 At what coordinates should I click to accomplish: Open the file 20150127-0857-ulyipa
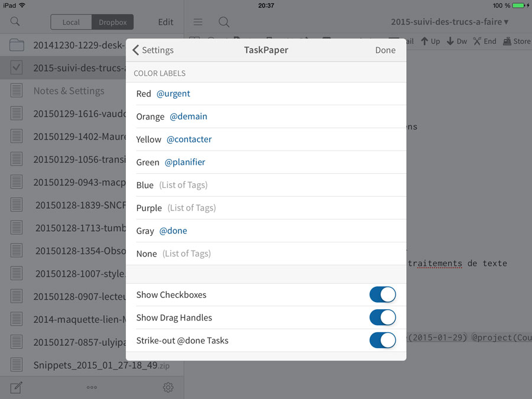pos(63,342)
